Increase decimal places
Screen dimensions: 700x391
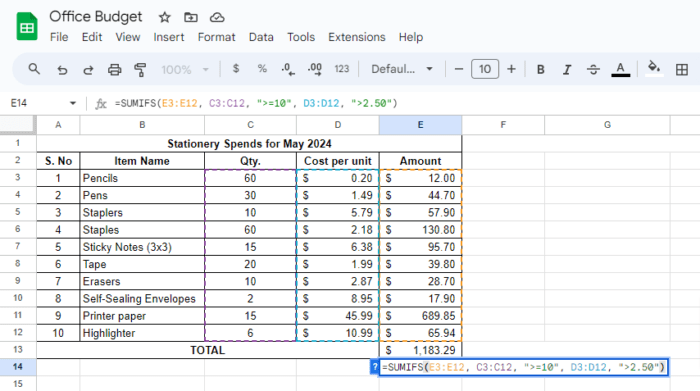tap(315, 69)
